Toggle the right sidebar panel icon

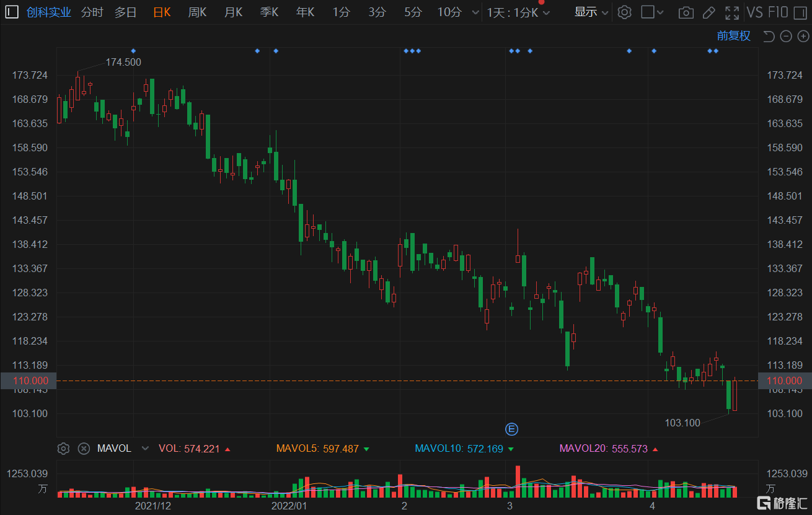coord(800,12)
